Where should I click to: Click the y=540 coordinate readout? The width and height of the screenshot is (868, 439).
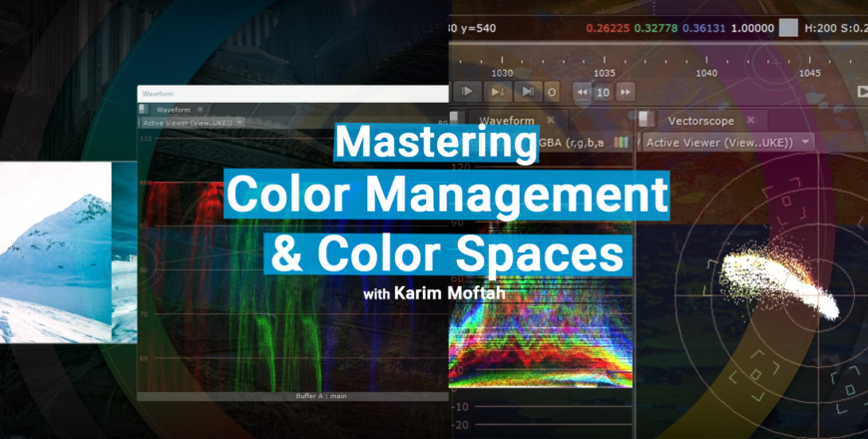click(x=477, y=28)
